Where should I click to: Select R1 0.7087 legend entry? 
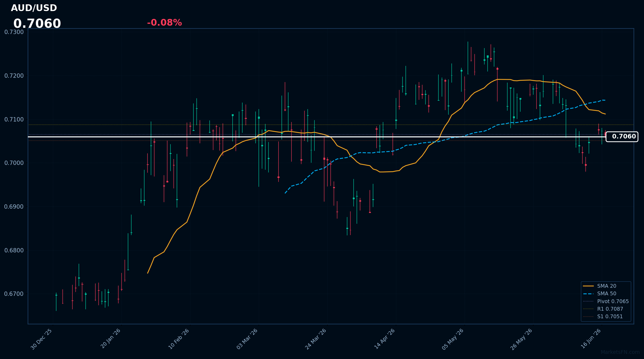point(603,309)
